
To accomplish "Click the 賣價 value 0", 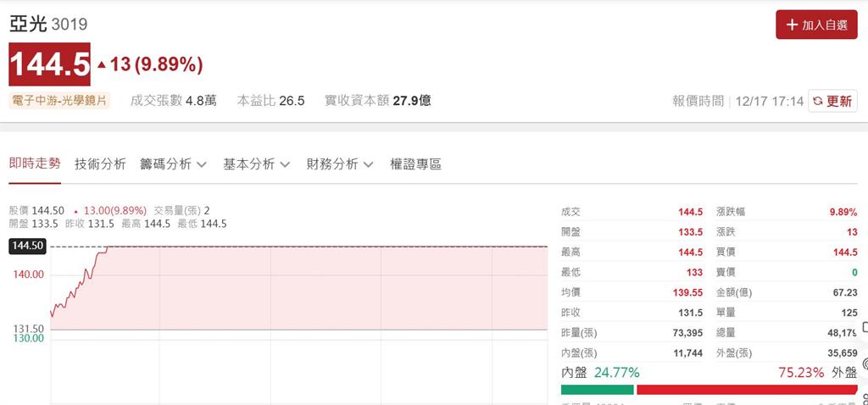I will [854, 272].
